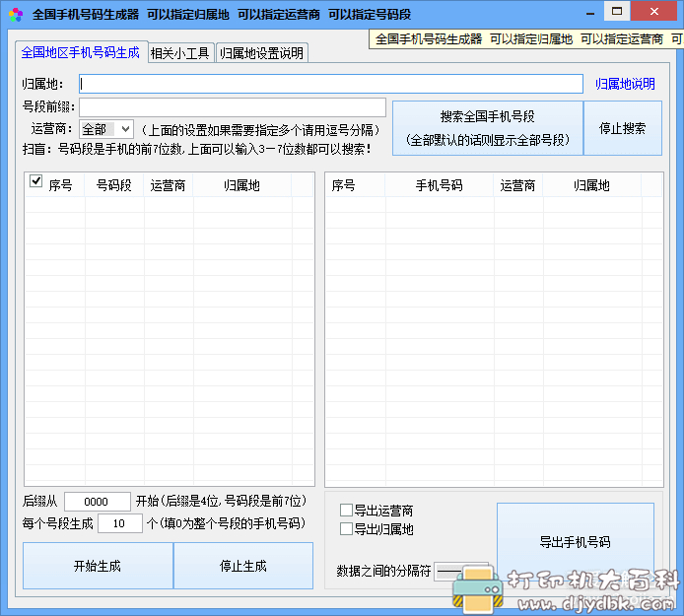Click the 数据之间的分隔符 input box
This screenshot has width=684, height=616.
[461, 571]
